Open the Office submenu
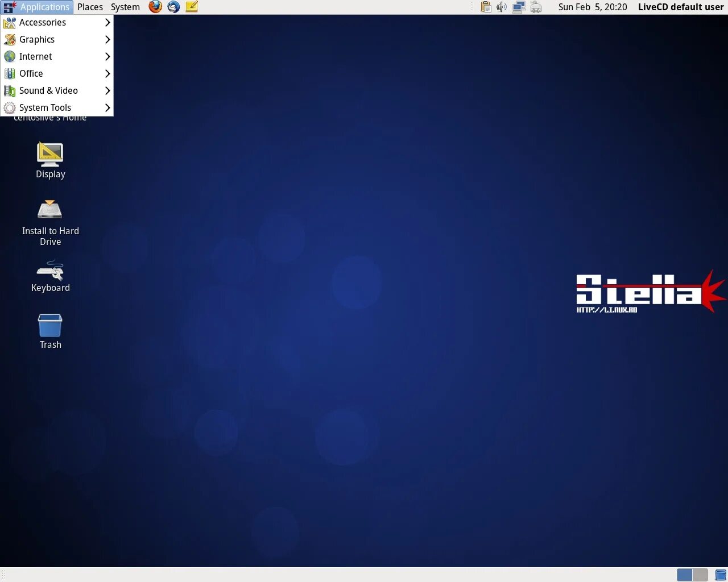728x582 pixels. (x=57, y=73)
